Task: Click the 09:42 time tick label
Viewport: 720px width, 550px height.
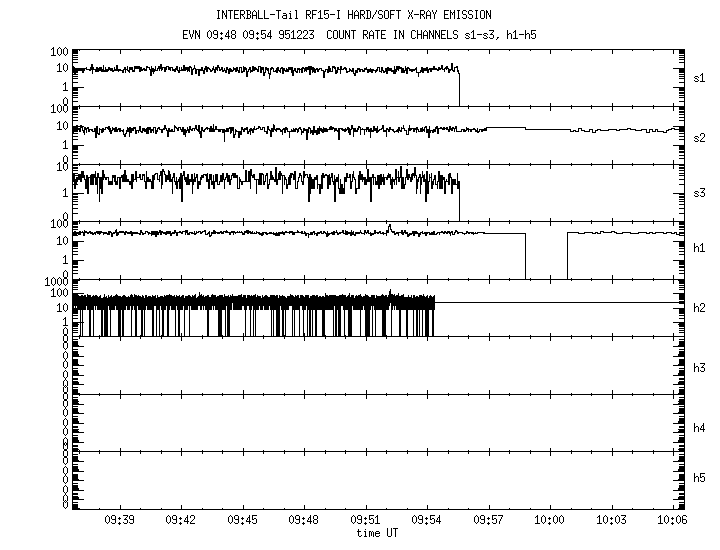Action: point(181,521)
